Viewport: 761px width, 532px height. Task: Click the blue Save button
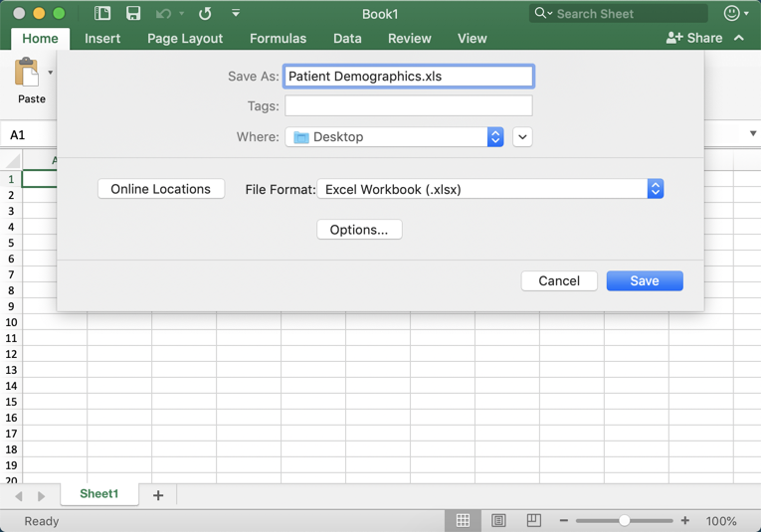[644, 281]
